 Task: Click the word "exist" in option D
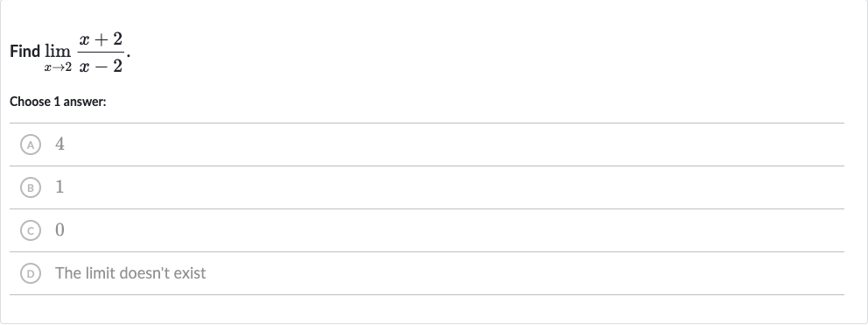tap(189, 272)
